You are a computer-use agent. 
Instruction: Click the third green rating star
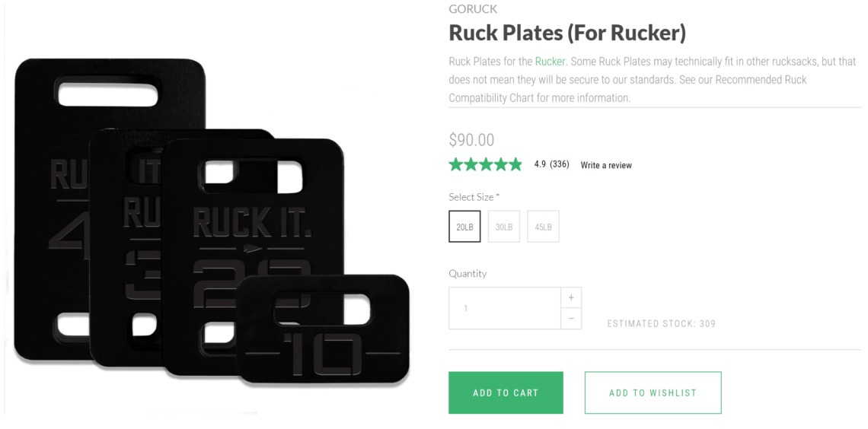coord(486,164)
